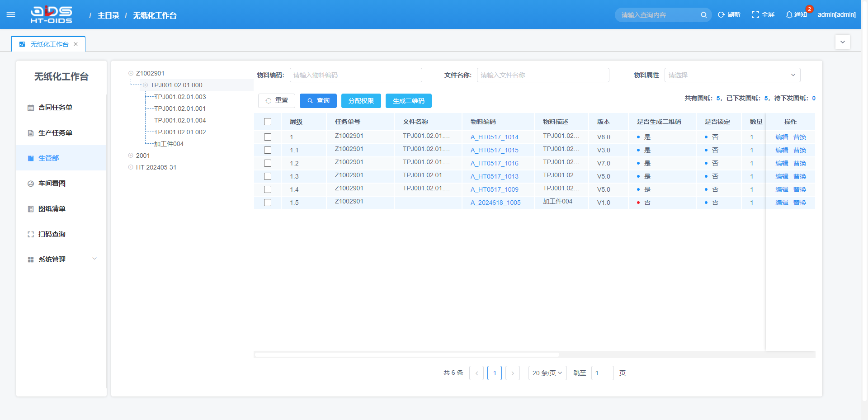Open the 20 条/页 page size dropdown

click(x=547, y=373)
